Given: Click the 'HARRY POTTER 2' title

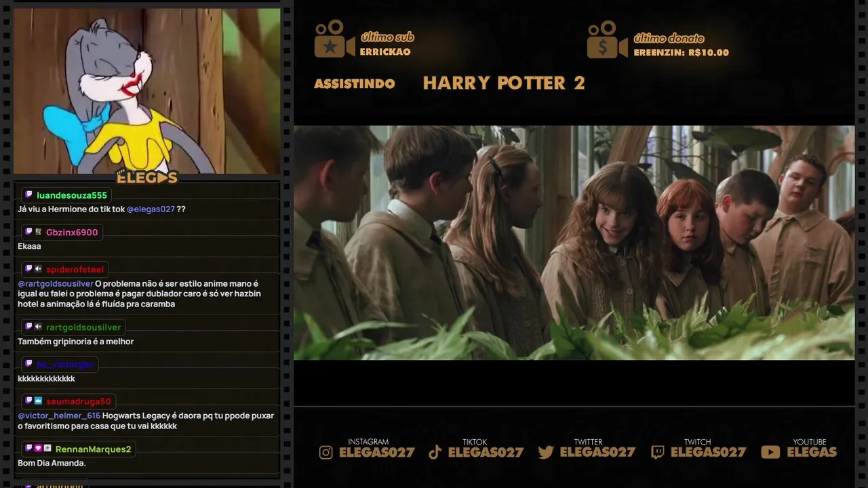Looking at the screenshot, I should point(504,83).
